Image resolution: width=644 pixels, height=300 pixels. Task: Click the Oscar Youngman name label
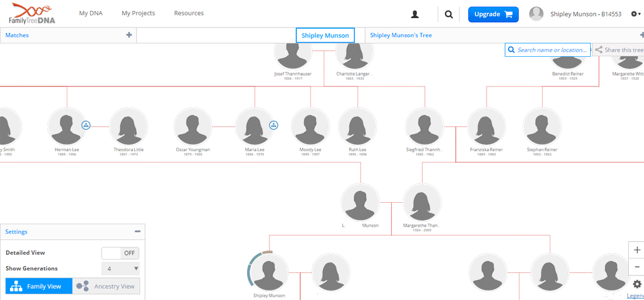(193, 149)
